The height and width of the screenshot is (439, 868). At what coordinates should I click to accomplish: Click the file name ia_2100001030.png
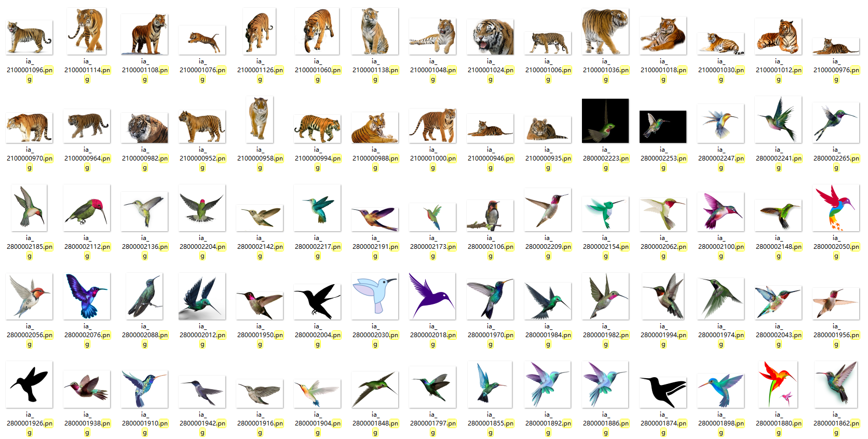pyautogui.click(x=721, y=70)
